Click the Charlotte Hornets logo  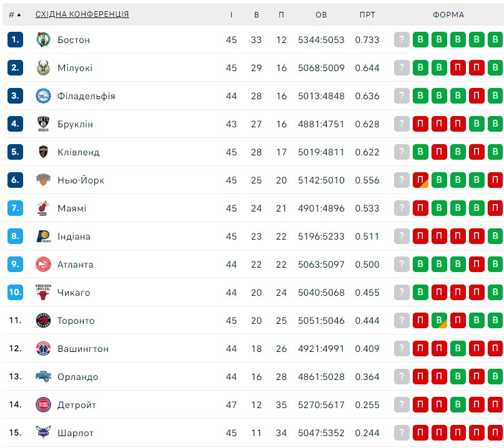(43, 432)
